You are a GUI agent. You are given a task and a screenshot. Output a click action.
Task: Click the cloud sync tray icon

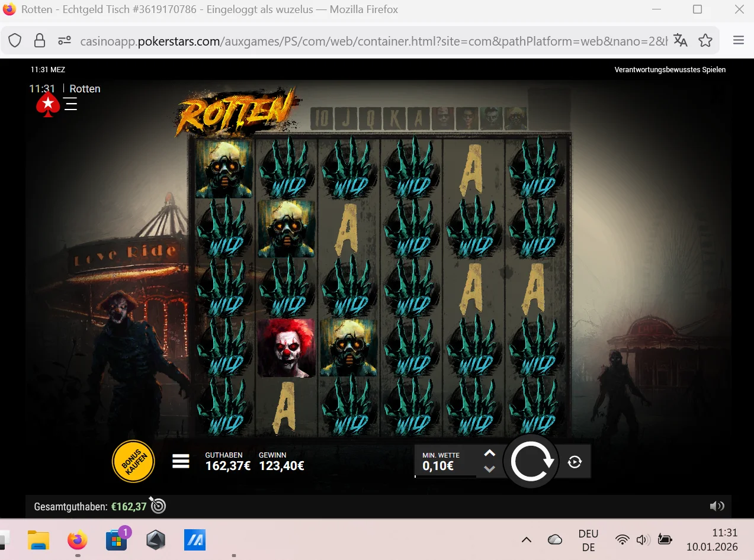(555, 539)
